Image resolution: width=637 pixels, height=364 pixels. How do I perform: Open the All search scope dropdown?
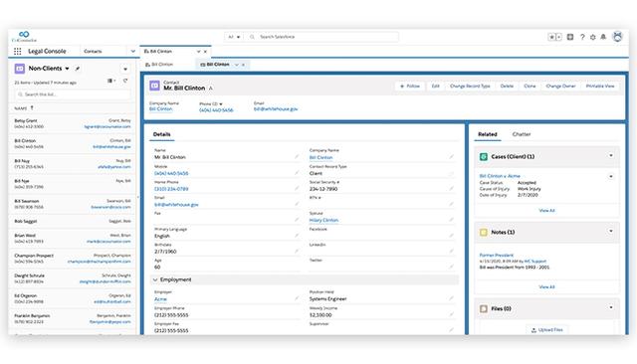click(x=234, y=37)
